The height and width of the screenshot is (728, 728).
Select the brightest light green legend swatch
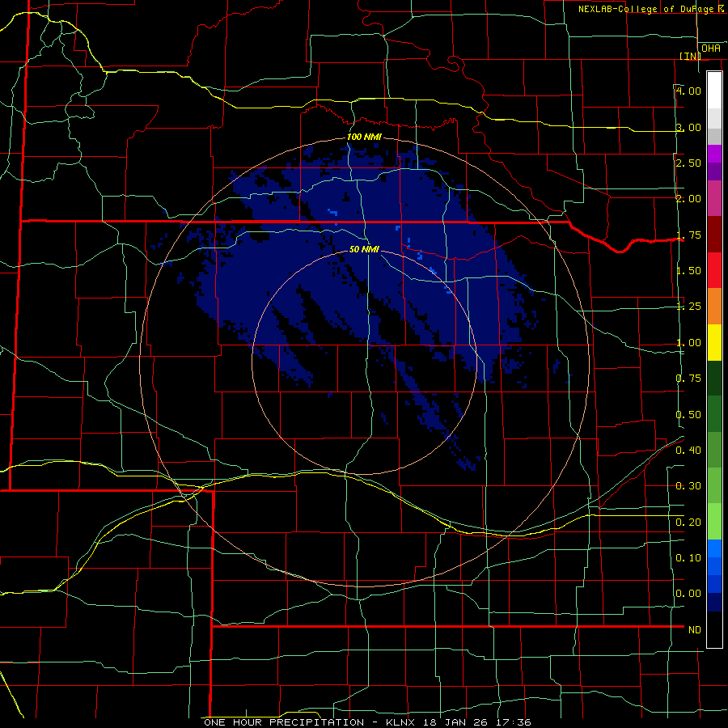pyautogui.click(x=714, y=522)
